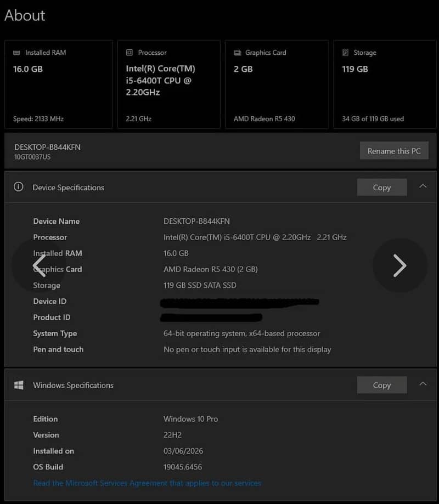439x504 pixels.
Task: Open the Microsoft Services Agreement link
Action: pyautogui.click(x=147, y=483)
